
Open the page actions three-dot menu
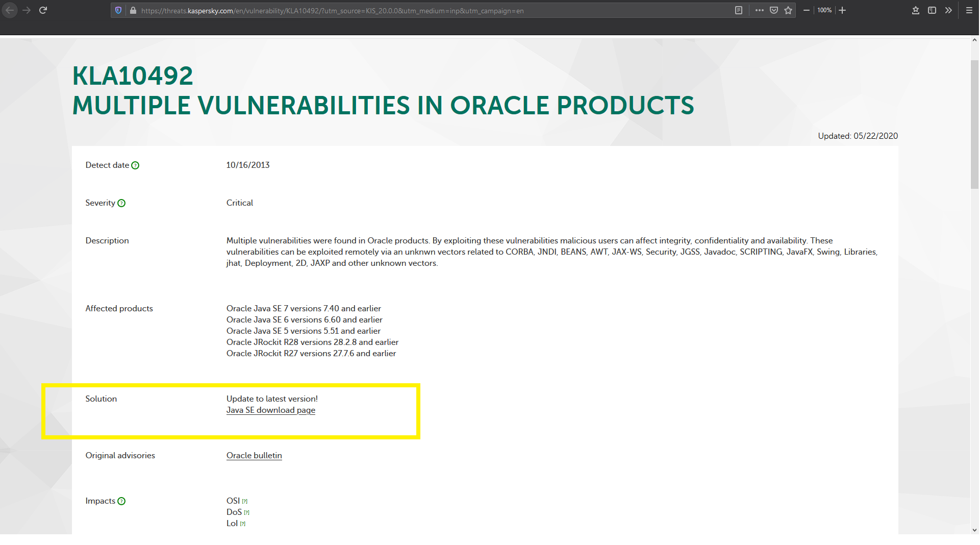[x=760, y=10]
